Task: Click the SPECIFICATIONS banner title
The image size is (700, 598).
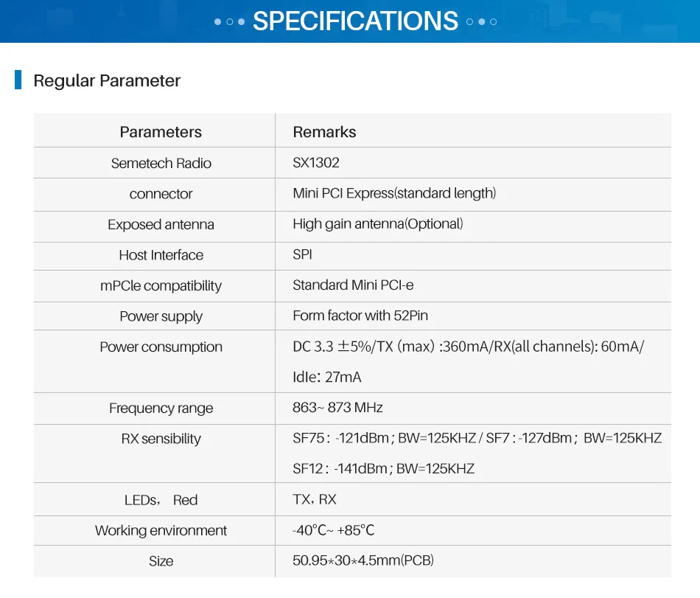Action: (355, 21)
